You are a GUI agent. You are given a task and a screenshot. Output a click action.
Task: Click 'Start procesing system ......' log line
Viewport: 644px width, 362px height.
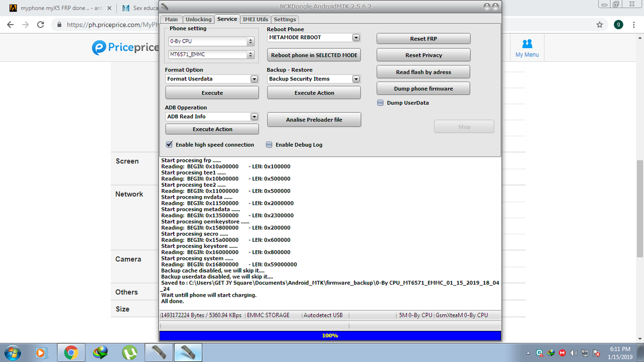tap(197, 258)
